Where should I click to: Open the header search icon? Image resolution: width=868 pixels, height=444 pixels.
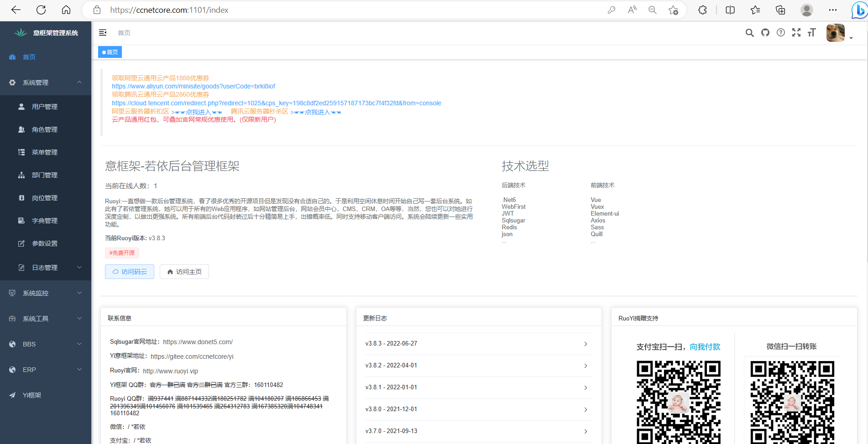(749, 33)
